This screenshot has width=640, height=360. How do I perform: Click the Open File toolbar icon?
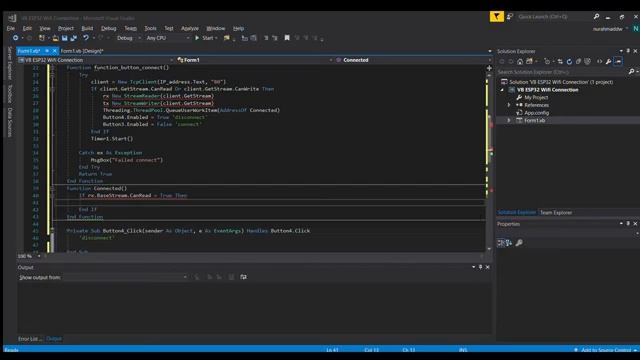point(56,38)
